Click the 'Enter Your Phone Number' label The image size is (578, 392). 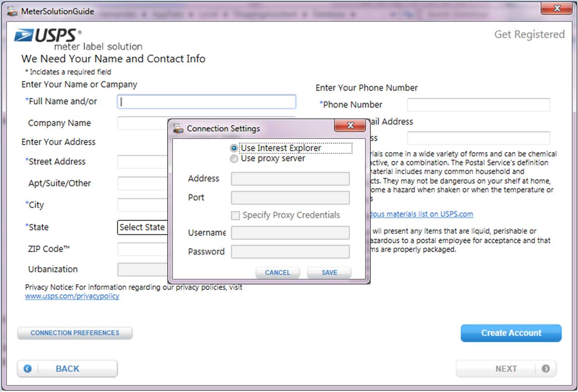tap(367, 88)
